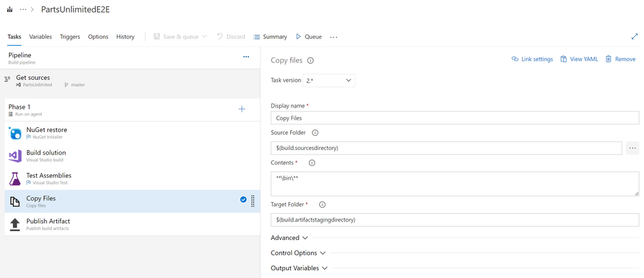The height and width of the screenshot is (278, 644).
Task: Click the Source Folder info icon
Action: tap(315, 133)
